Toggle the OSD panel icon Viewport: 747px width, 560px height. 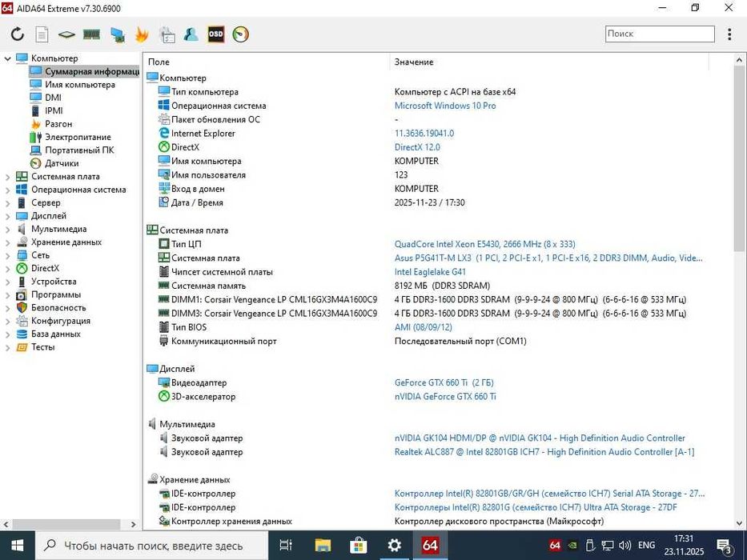(216, 34)
